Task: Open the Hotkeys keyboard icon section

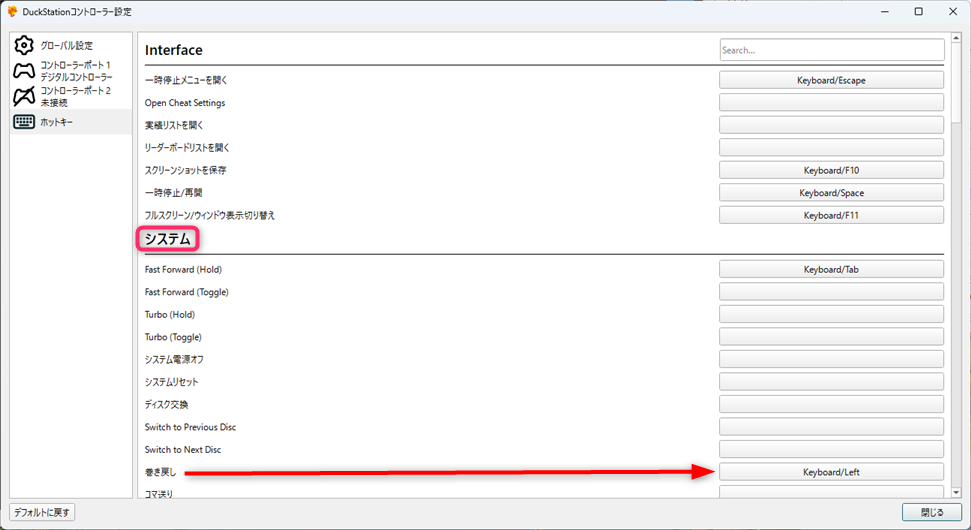Action: pyautogui.click(x=23, y=122)
